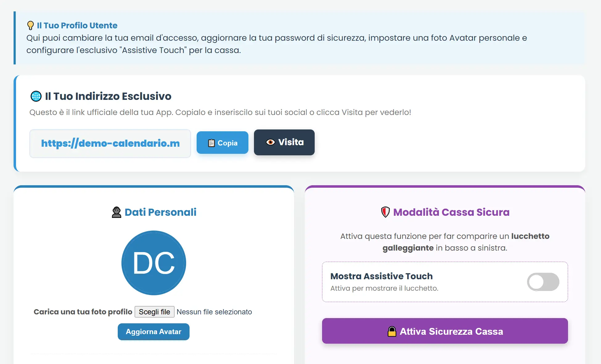
Task: Click the Dati Personali heading
Action: 160,212
